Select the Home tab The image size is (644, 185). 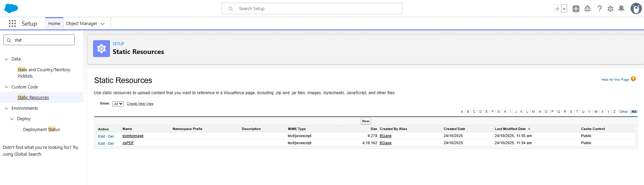click(54, 24)
